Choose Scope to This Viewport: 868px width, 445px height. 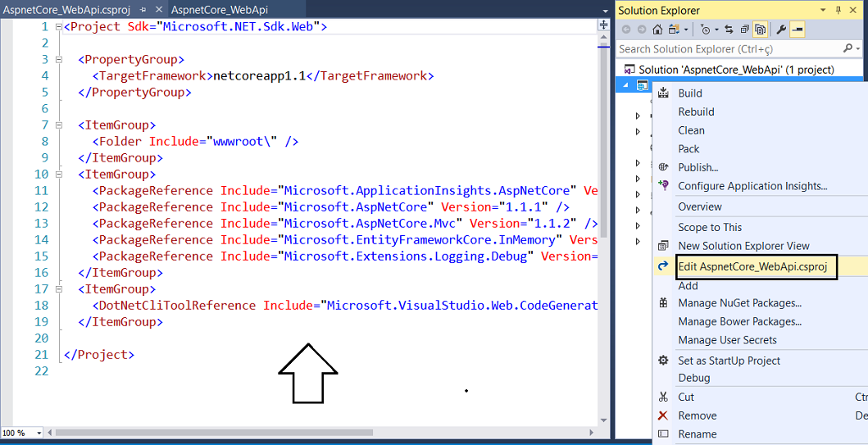[710, 227]
